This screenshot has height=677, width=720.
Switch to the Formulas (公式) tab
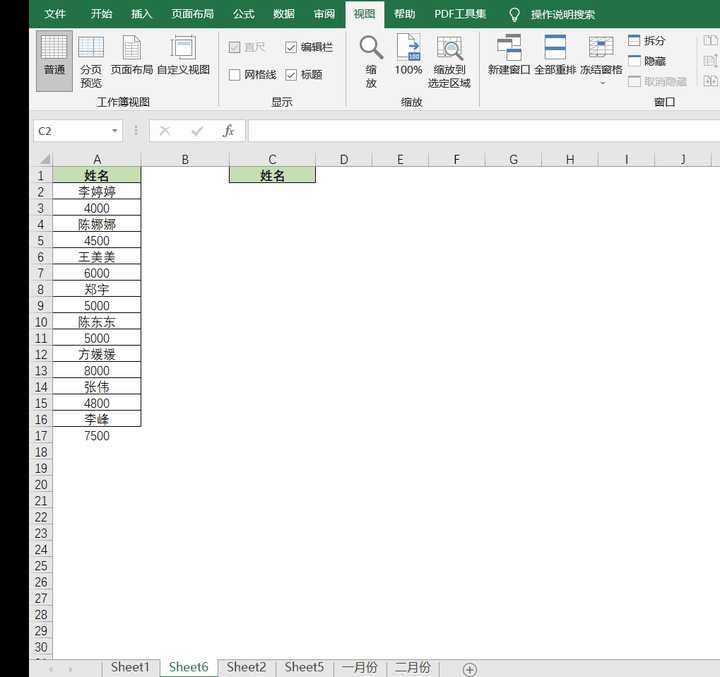(243, 14)
